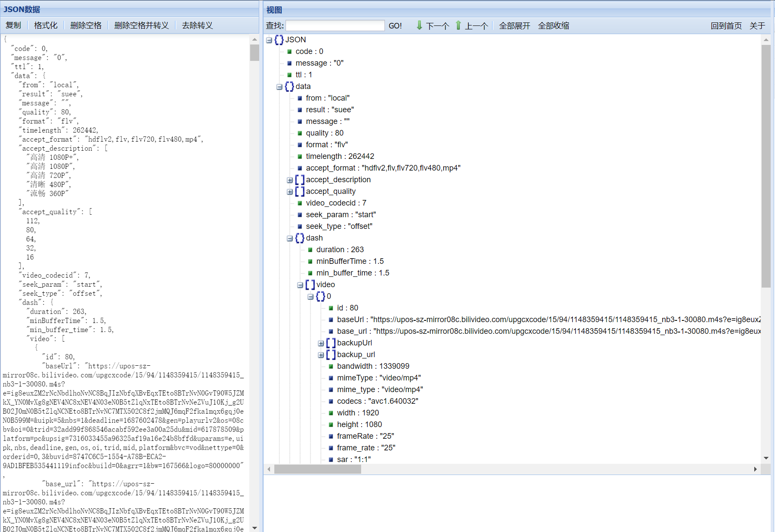Click the green down arrow next-match icon
The height and width of the screenshot is (532, 775).
(419, 25)
